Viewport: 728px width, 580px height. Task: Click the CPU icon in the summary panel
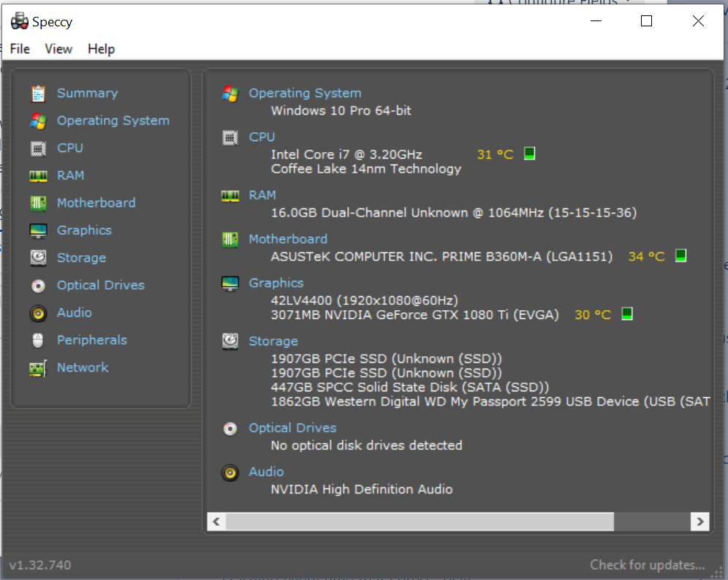point(230,138)
